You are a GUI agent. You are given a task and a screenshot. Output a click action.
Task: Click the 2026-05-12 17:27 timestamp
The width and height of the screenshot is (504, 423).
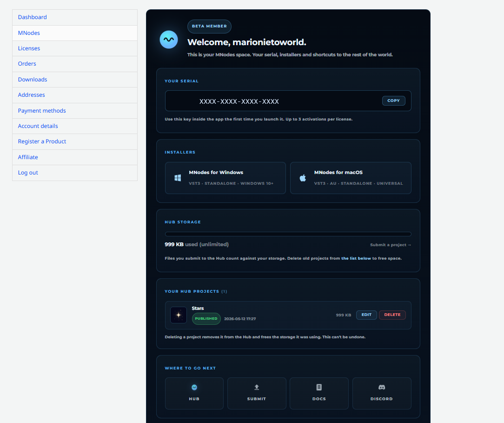point(240,319)
